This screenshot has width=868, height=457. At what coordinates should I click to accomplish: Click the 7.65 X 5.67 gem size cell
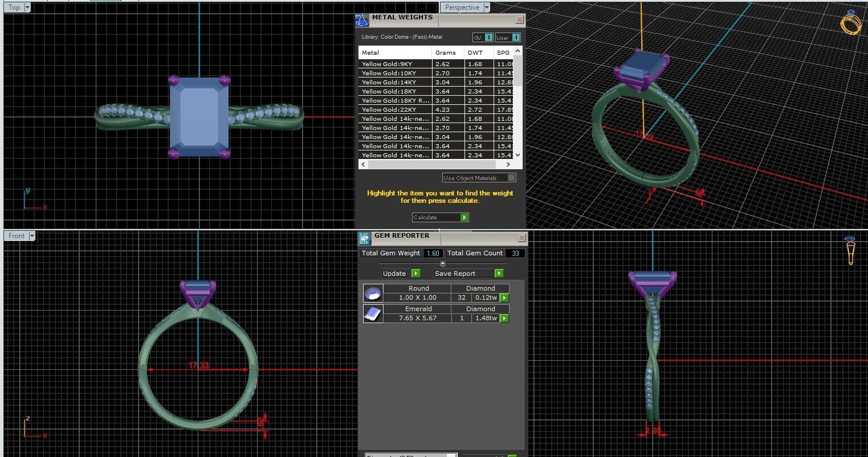(417, 318)
